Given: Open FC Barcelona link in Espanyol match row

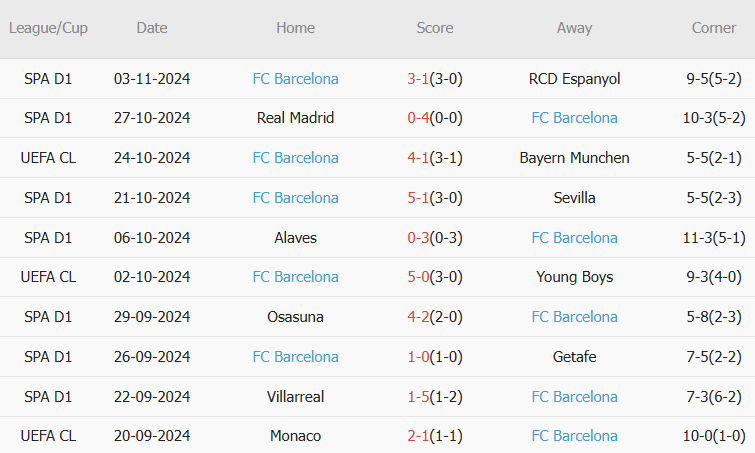Looking at the screenshot, I should (295, 78).
